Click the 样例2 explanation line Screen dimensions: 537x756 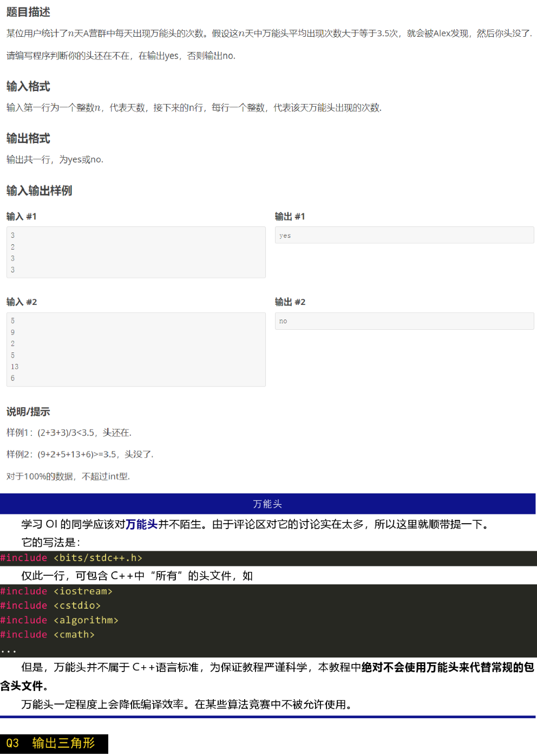[x=80, y=454]
